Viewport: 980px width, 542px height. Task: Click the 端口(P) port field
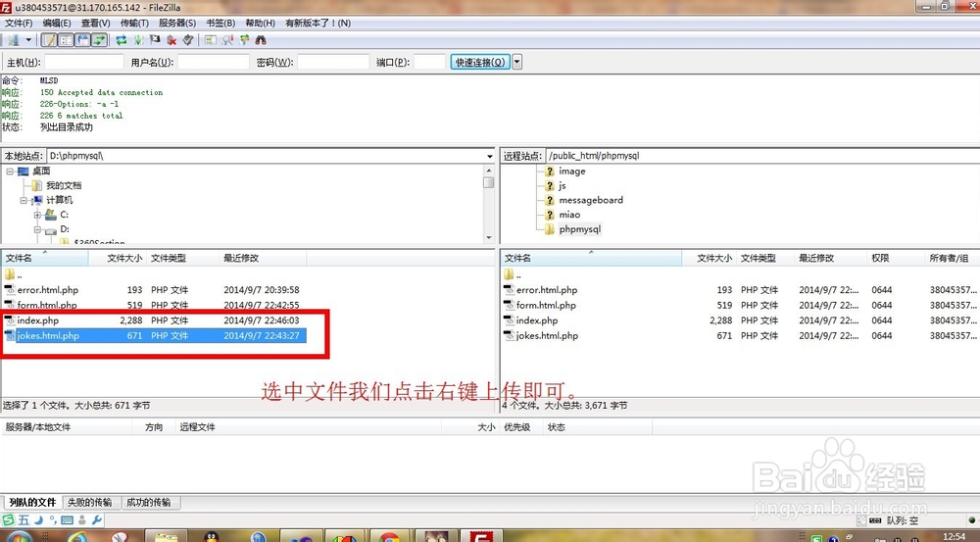click(x=429, y=62)
